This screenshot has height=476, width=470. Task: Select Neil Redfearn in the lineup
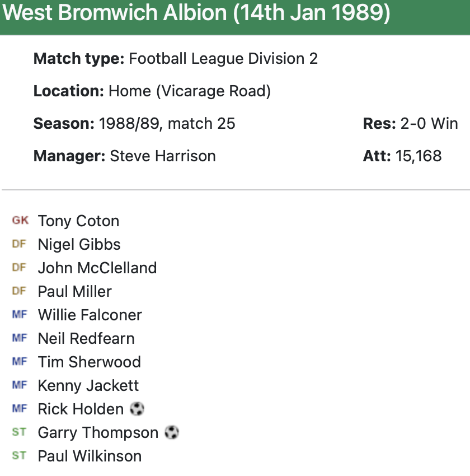[86, 338]
